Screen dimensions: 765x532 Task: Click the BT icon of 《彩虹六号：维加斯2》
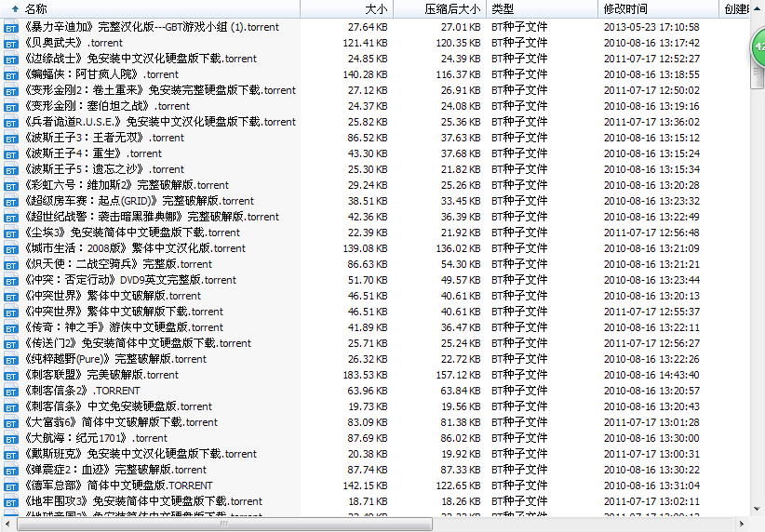11,185
